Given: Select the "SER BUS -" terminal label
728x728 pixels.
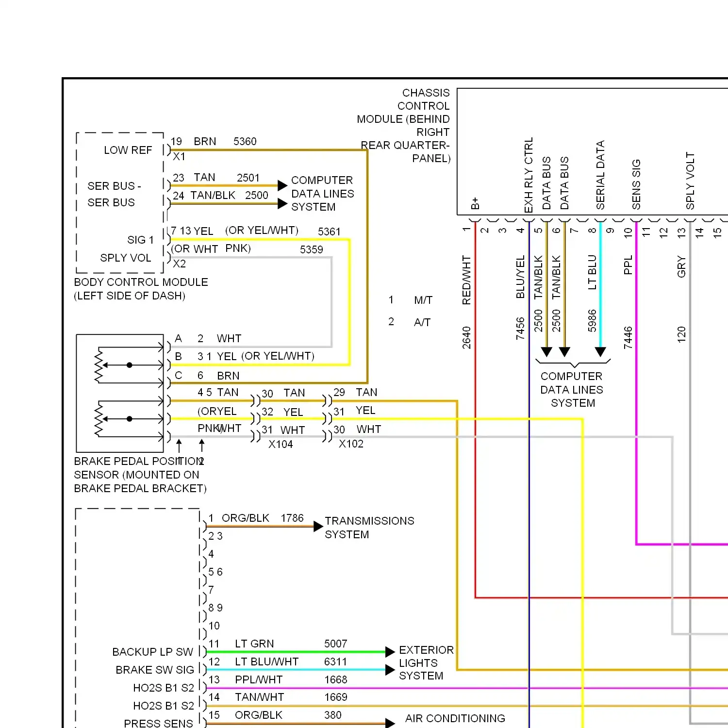Looking at the screenshot, I should coord(114,186).
